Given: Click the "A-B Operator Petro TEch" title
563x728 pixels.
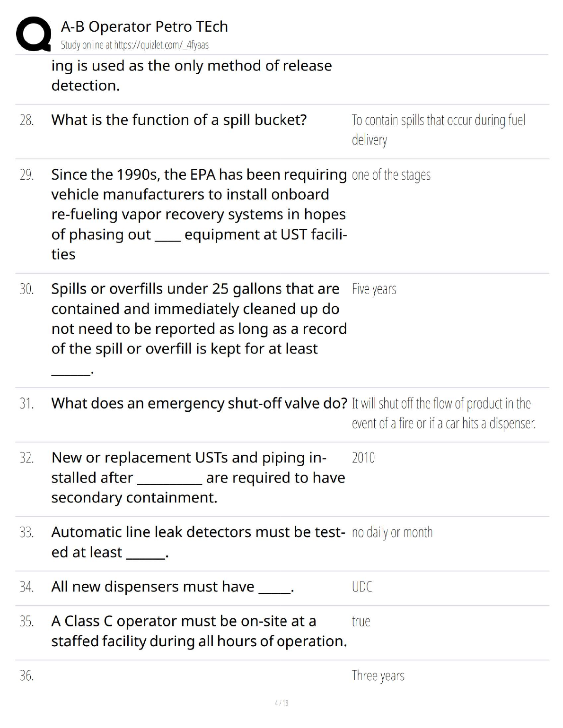Looking at the screenshot, I should [144, 26].
